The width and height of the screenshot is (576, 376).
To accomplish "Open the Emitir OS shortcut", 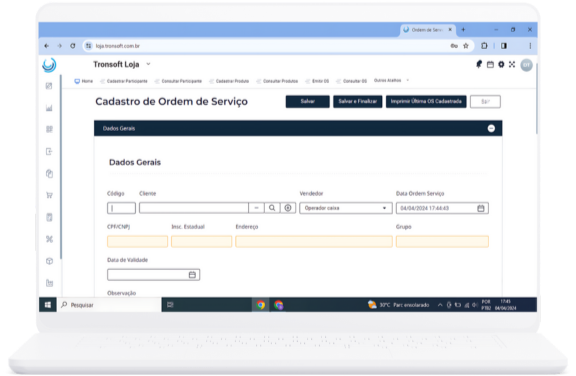I will [x=317, y=81].
